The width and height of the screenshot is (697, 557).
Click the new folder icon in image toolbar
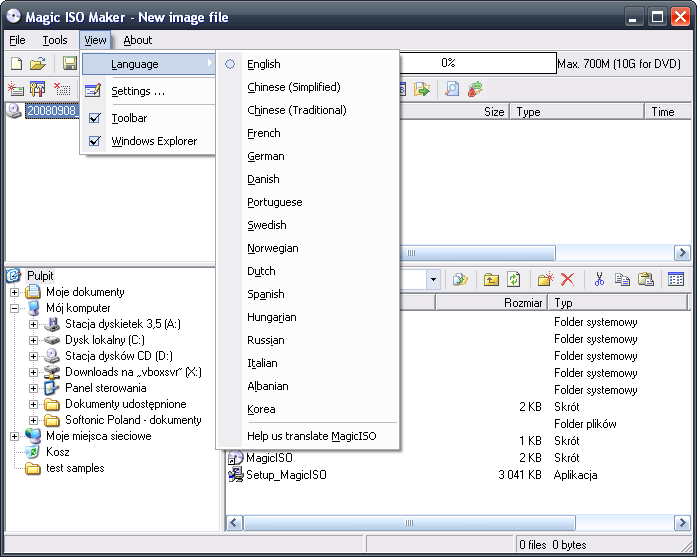pos(16,89)
